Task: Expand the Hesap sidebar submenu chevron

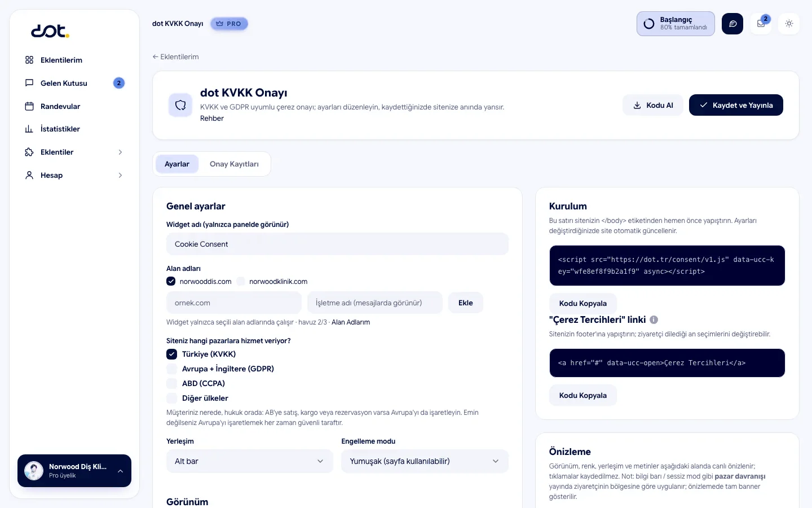Action: (x=120, y=175)
